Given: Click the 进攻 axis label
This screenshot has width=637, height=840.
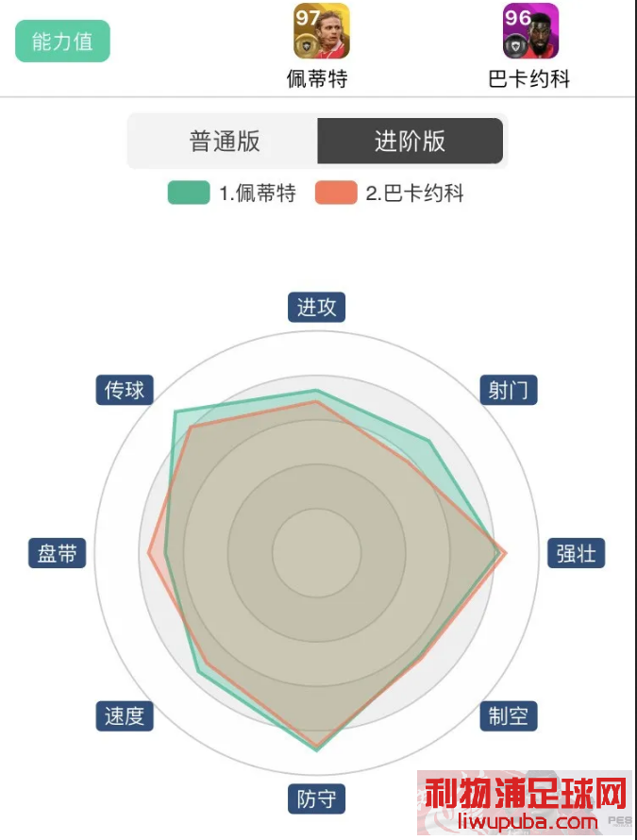Looking at the screenshot, I should click(x=317, y=308).
